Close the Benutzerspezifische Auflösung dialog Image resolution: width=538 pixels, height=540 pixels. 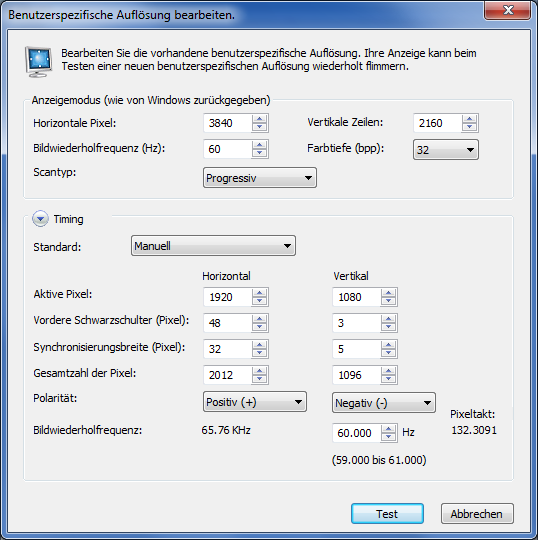pyautogui.click(x=507, y=10)
